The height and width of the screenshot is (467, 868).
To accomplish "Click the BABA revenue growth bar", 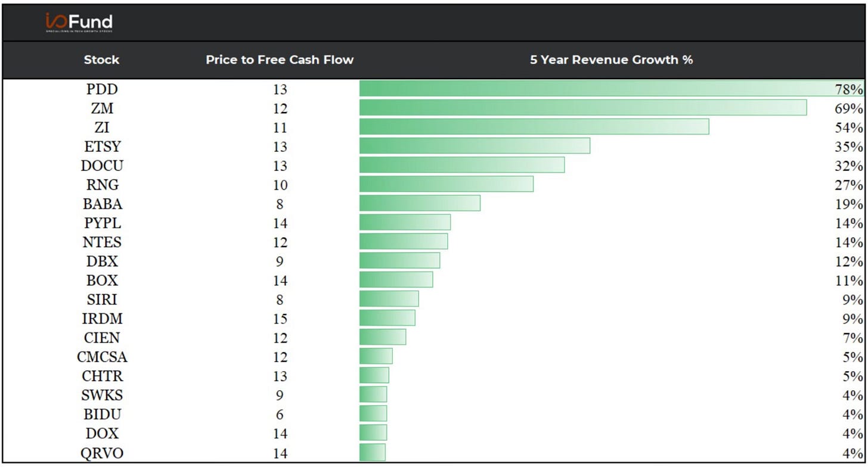I will 420,203.
